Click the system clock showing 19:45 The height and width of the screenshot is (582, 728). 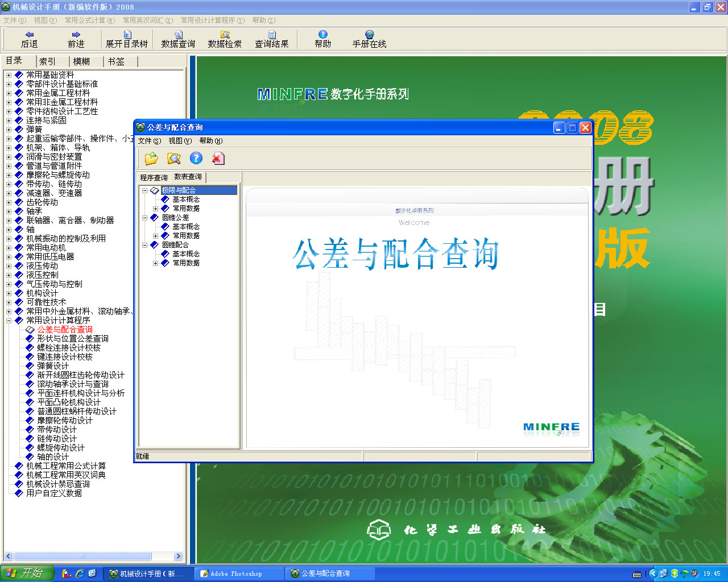click(x=712, y=574)
